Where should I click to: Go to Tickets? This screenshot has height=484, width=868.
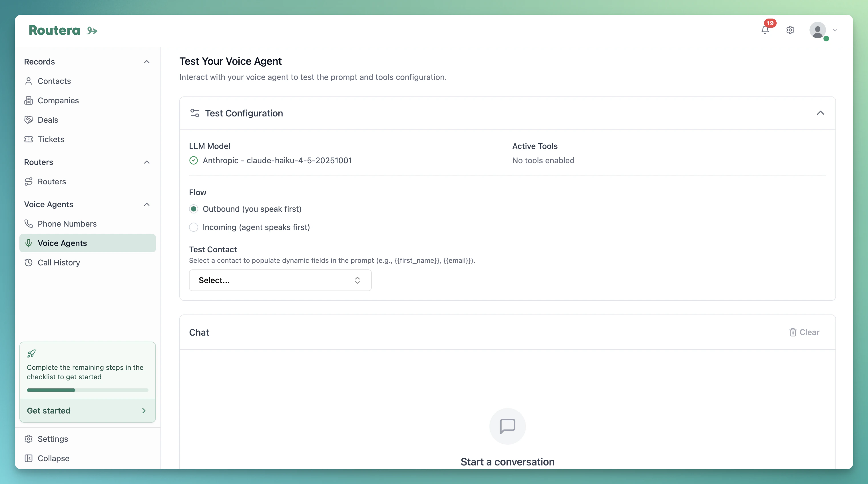tap(88, 139)
